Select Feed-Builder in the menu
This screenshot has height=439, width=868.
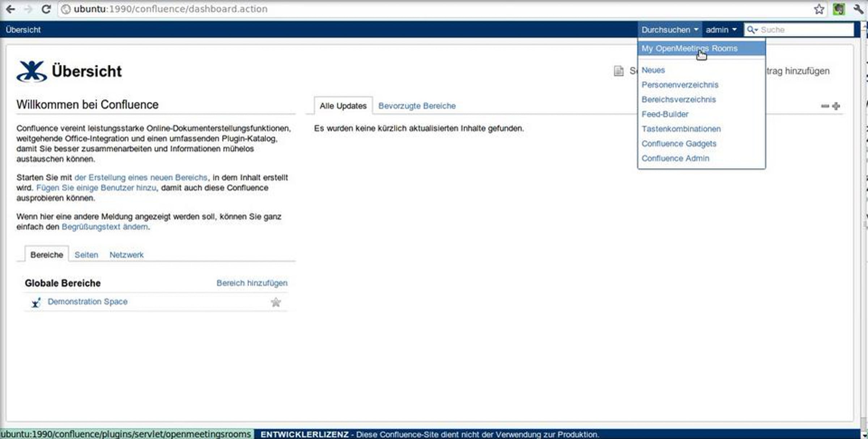[665, 114]
